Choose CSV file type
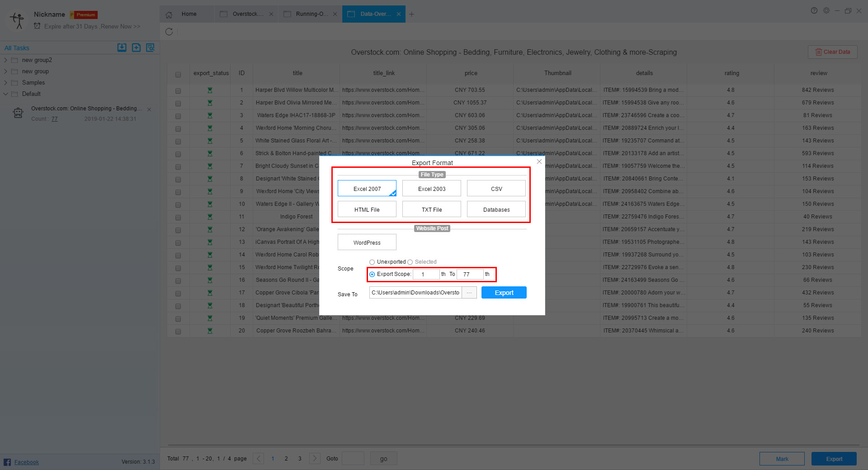The width and height of the screenshot is (868, 470). point(496,189)
